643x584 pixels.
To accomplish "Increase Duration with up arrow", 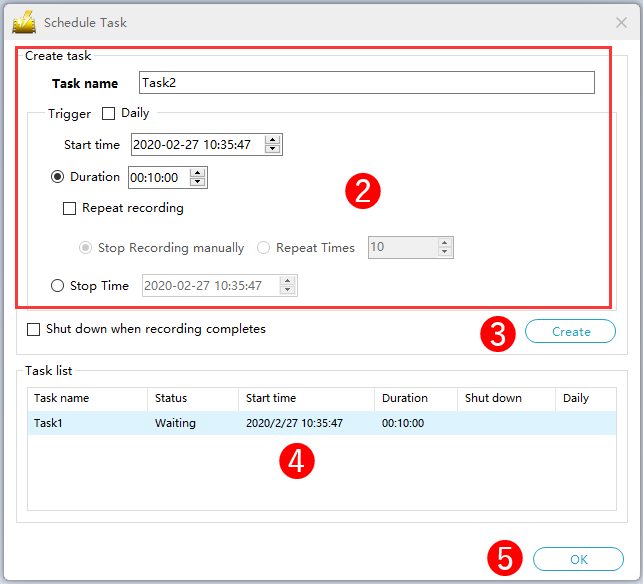I will (x=198, y=173).
